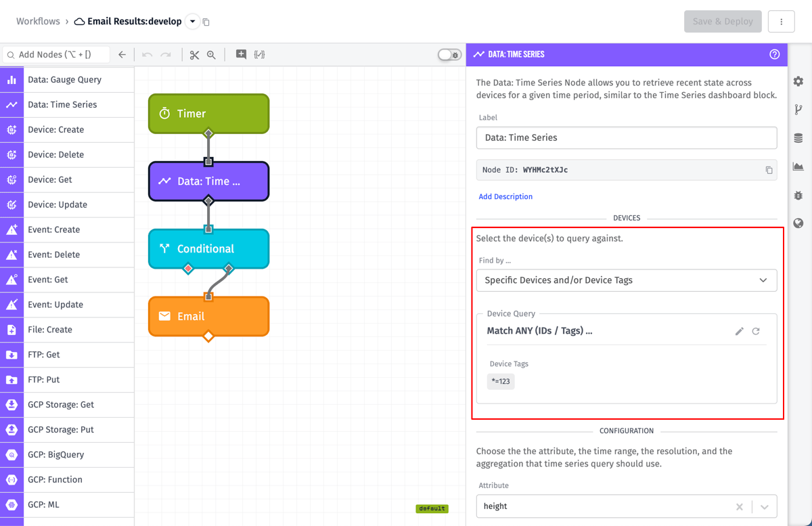
Task: Go to Workflows breadcrumb link
Action: (x=38, y=22)
